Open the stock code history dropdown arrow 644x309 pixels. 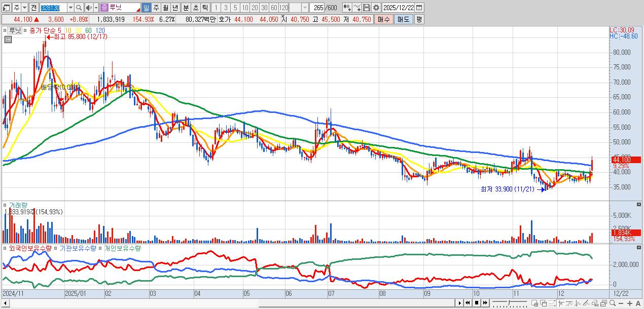click(70, 8)
